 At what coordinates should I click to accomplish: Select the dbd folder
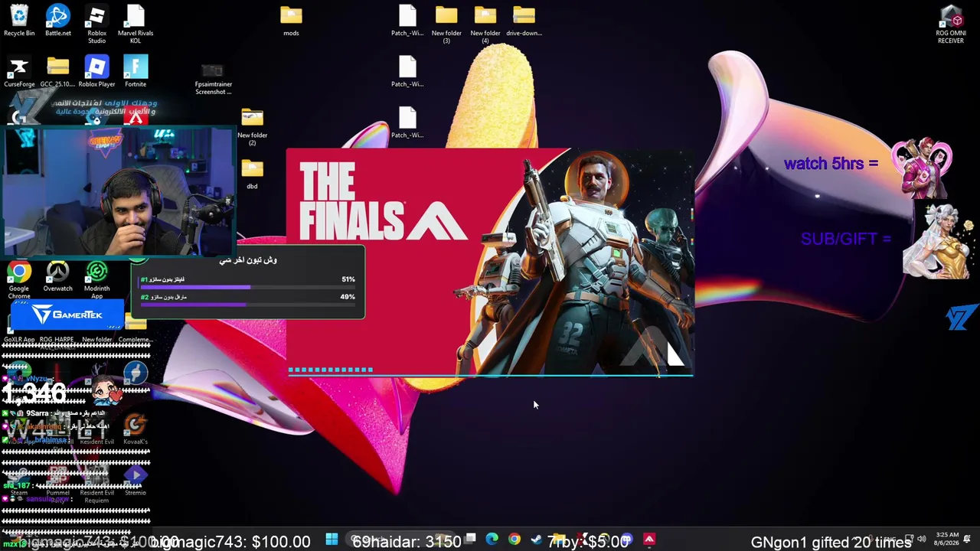click(252, 174)
